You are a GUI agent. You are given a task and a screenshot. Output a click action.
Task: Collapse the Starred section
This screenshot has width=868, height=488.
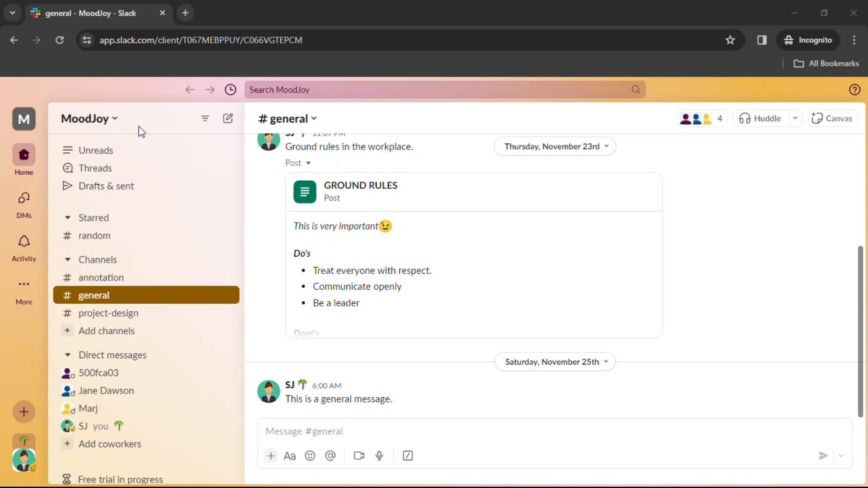(x=67, y=218)
